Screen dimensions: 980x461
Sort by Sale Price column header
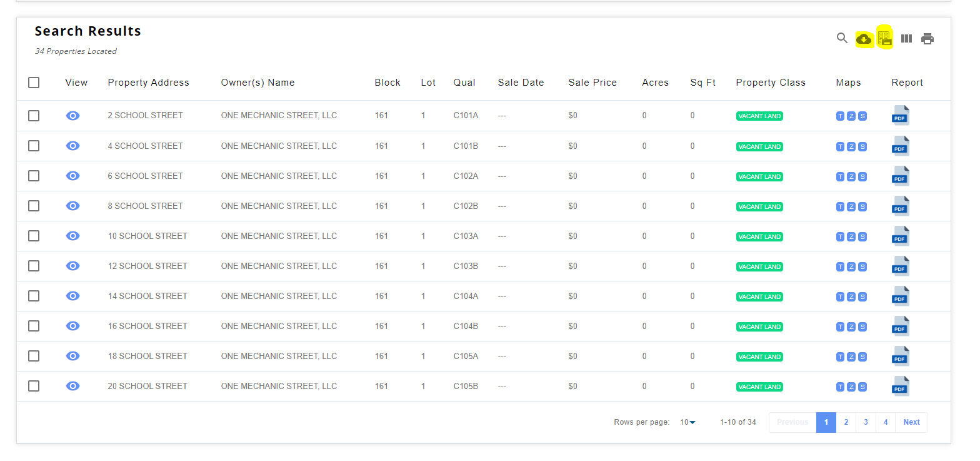coord(592,83)
